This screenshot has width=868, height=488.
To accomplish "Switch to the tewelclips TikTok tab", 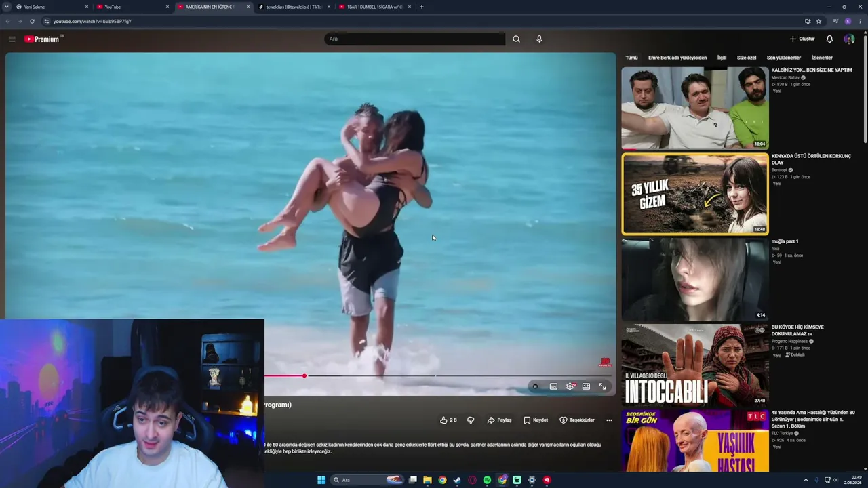I will click(x=294, y=7).
